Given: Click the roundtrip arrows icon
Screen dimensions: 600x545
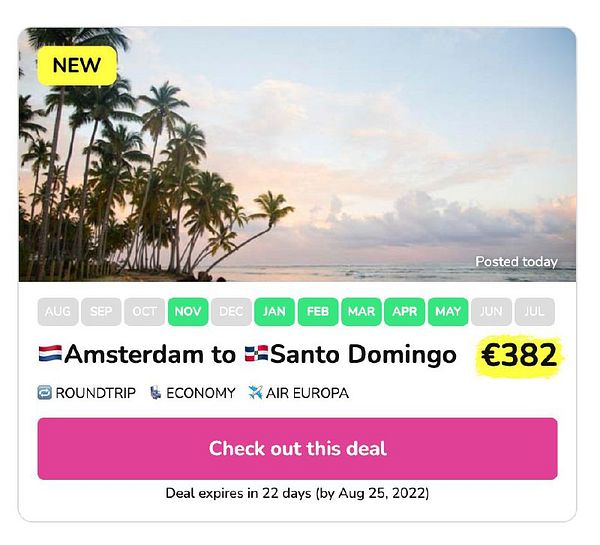Looking at the screenshot, I should coord(44,393).
